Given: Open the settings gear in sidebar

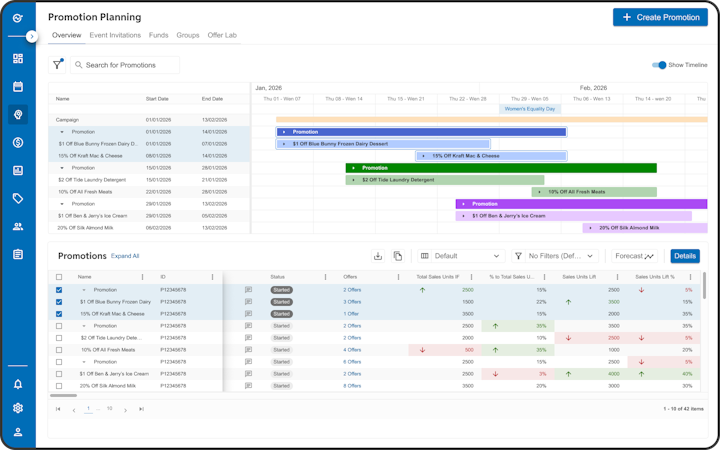Looking at the screenshot, I should click(18, 408).
